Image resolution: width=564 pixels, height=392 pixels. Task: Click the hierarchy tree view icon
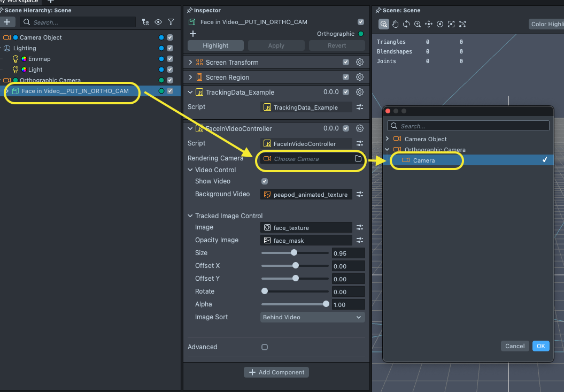145,22
